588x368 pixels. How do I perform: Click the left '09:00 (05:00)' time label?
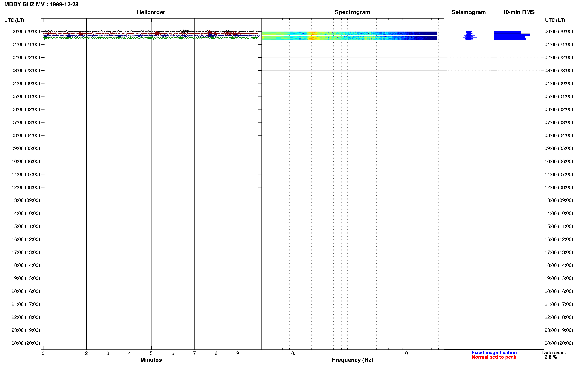pyautogui.click(x=26, y=148)
